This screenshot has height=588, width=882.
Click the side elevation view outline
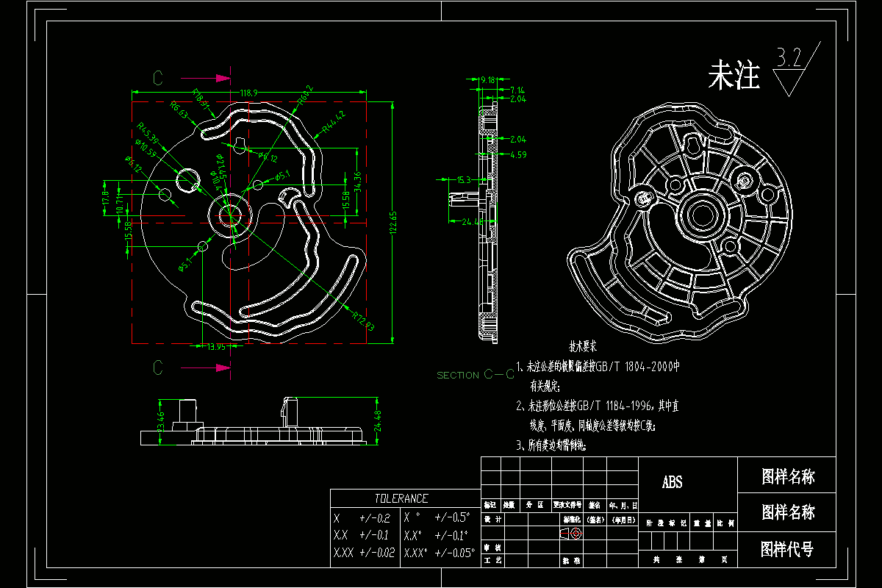tap(254, 423)
